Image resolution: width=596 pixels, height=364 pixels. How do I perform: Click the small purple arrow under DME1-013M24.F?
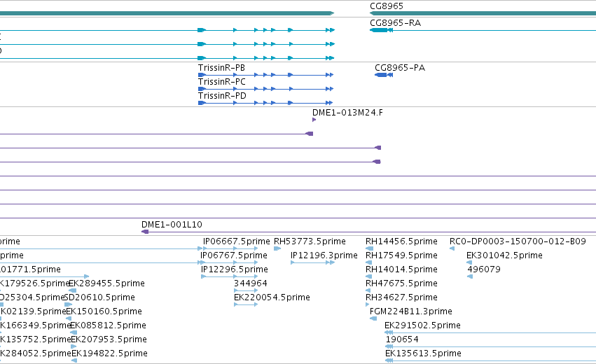314,120
